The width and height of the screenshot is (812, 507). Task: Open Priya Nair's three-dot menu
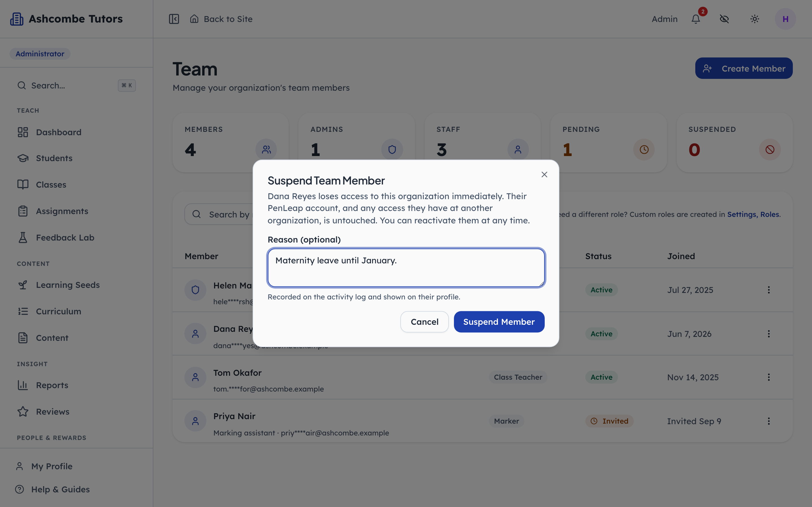point(769,421)
